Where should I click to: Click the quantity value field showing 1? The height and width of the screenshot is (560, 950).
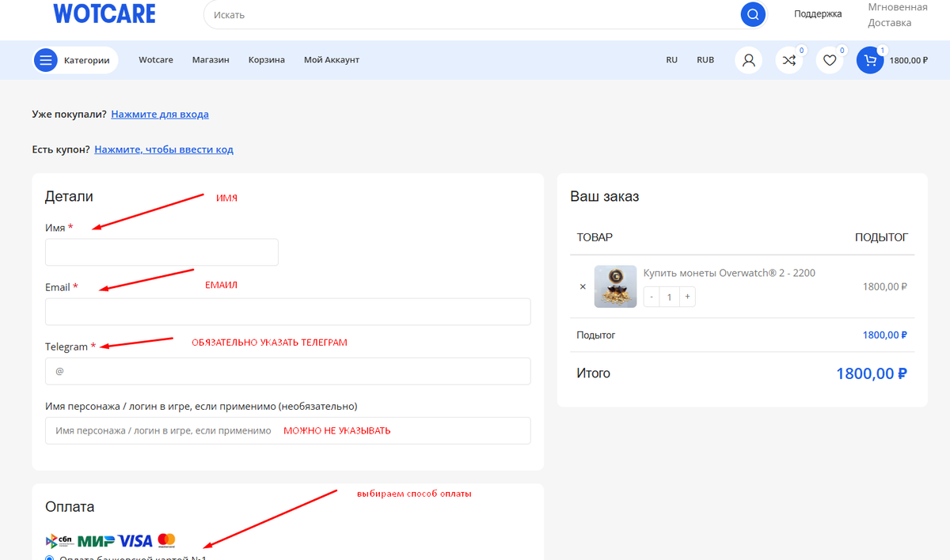670,297
